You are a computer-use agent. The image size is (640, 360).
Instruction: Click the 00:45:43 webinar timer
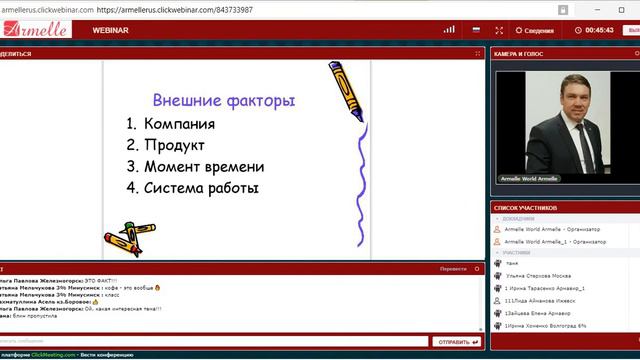point(599,30)
